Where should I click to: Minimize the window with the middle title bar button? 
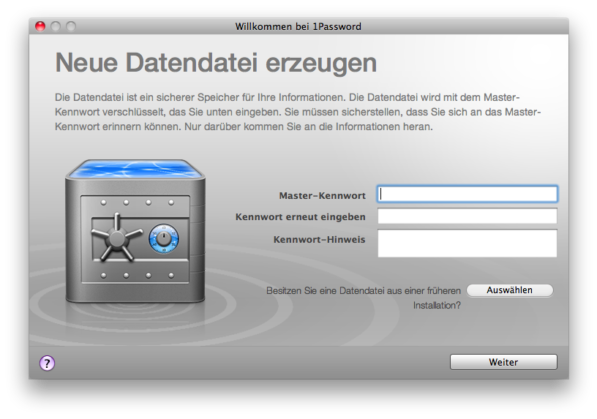point(56,26)
